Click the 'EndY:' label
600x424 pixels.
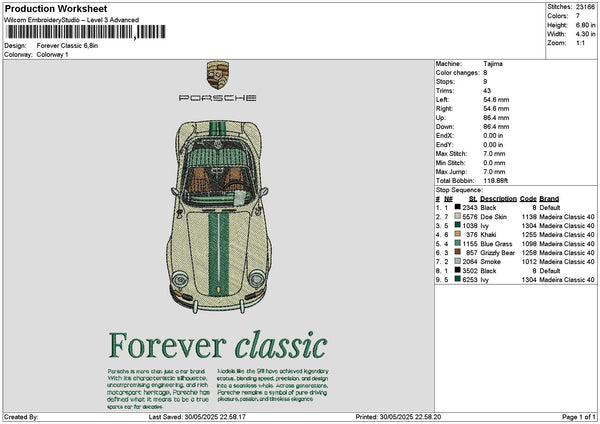point(445,145)
